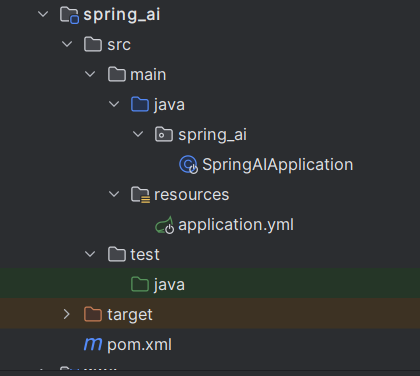420x376 pixels.
Task: Click the spring_ai package icon
Action: [164, 134]
